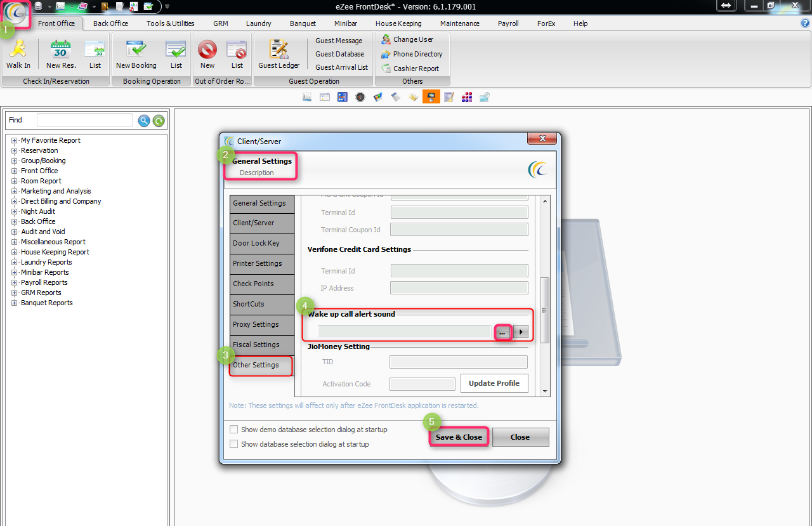Click the gauge dial icon in center toolbar
The image size is (812, 526).
pos(360,97)
